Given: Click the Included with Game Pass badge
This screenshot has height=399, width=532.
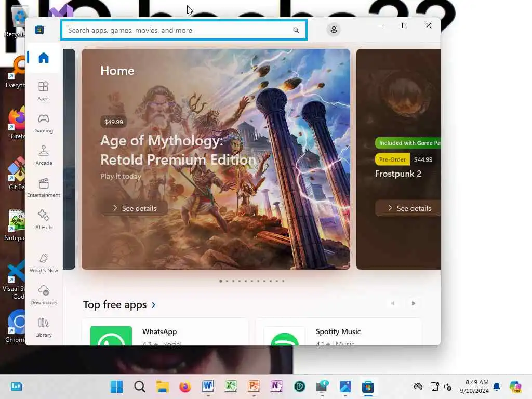Looking at the screenshot, I should click(408, 143).
